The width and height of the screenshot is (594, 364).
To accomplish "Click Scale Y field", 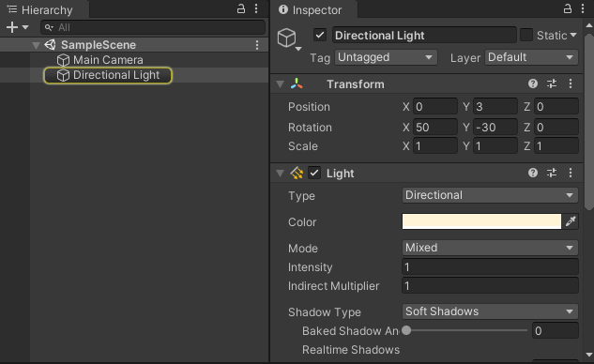I will coord(495,146).
